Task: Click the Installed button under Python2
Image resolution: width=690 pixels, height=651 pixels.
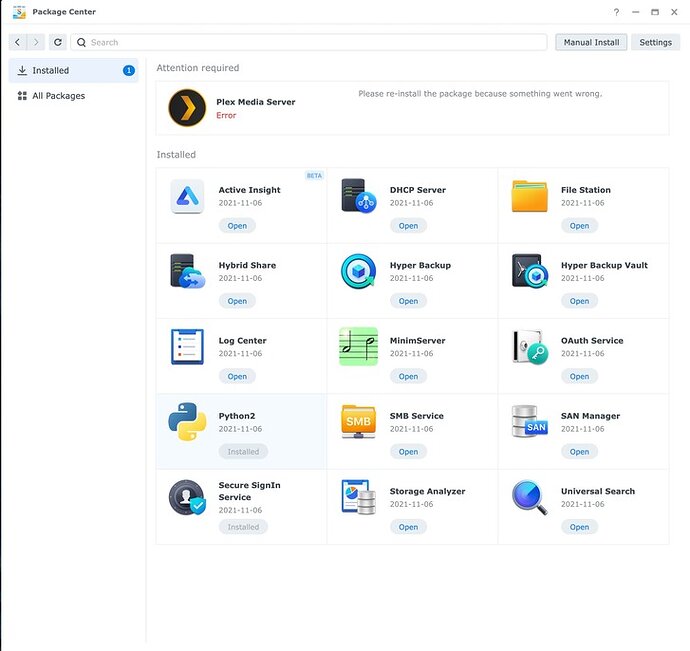Action: tap(243, 452)
